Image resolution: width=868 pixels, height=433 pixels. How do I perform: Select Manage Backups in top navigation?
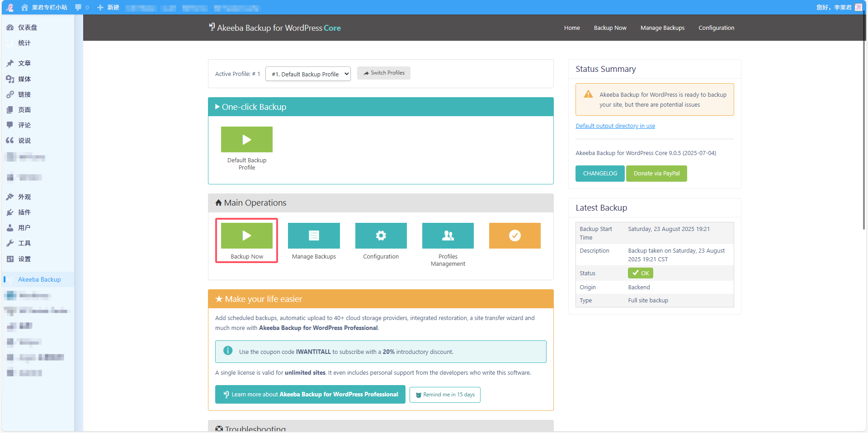point(662,28)
